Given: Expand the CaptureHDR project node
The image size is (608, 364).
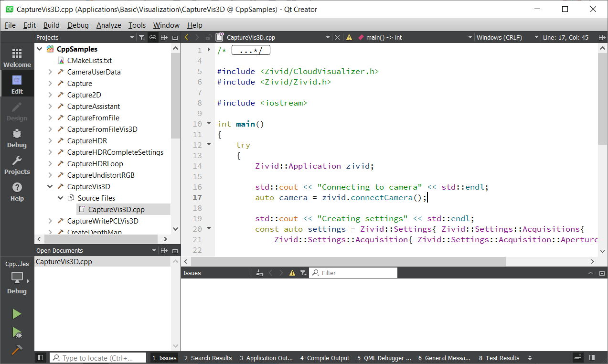Looking at the screenshot, I should point(50,141).
